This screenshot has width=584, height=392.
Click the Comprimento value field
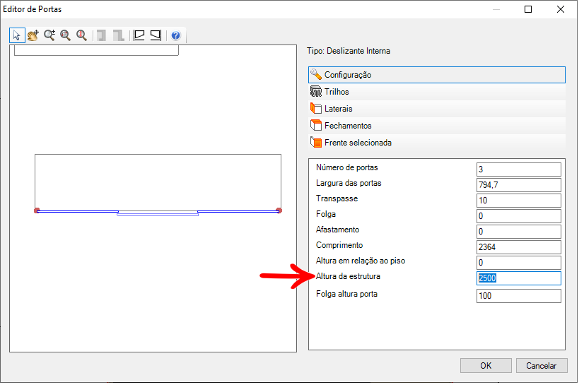coord(518,247)
